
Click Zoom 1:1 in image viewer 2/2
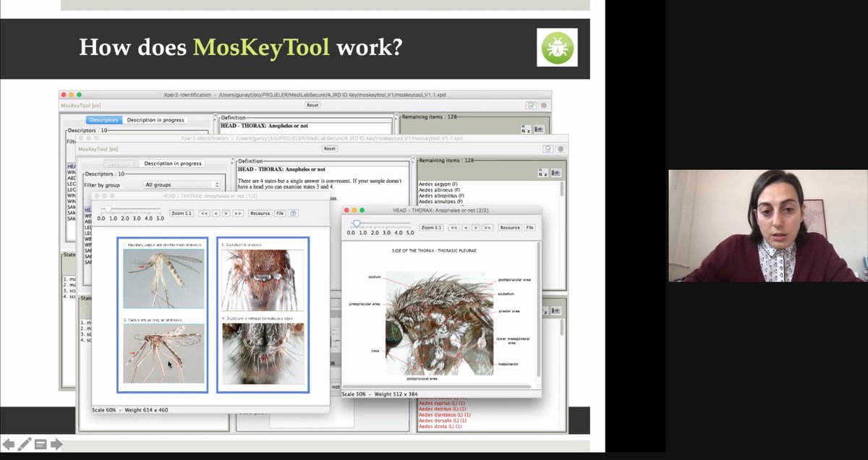point(431,227)
